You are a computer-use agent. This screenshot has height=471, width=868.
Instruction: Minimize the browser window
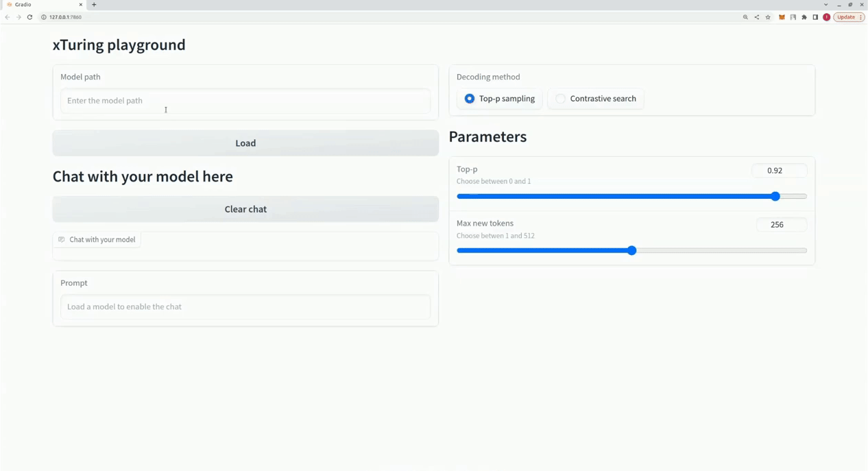coord(839,5)
